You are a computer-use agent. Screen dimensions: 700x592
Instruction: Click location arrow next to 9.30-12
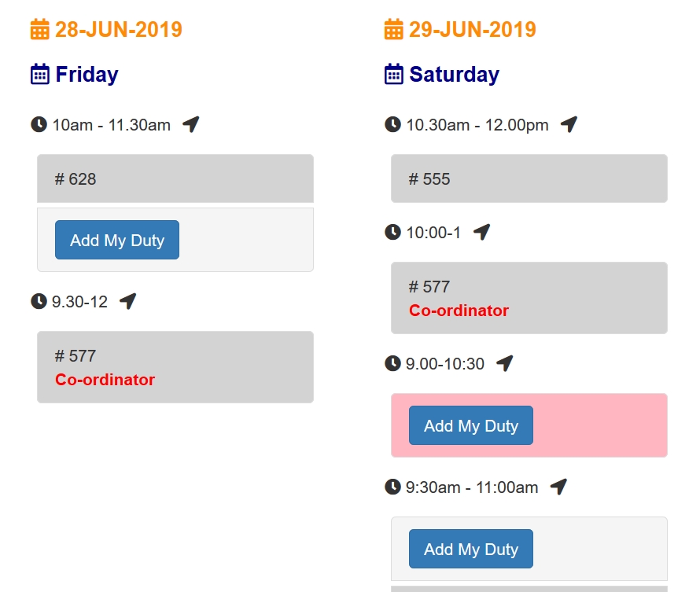128,301
